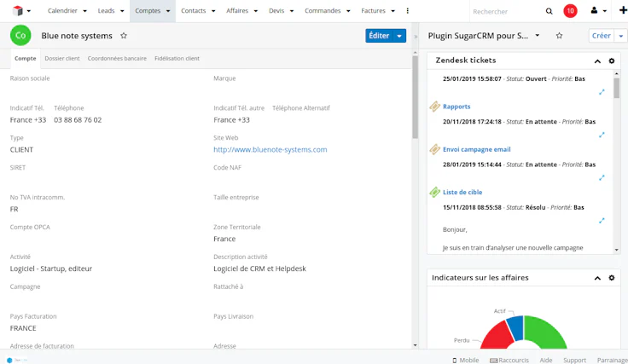Open the Calendrier dropdown arrow
Viewport: 628px width, 364px height.
pyautogui.click(x=84, y=11)
